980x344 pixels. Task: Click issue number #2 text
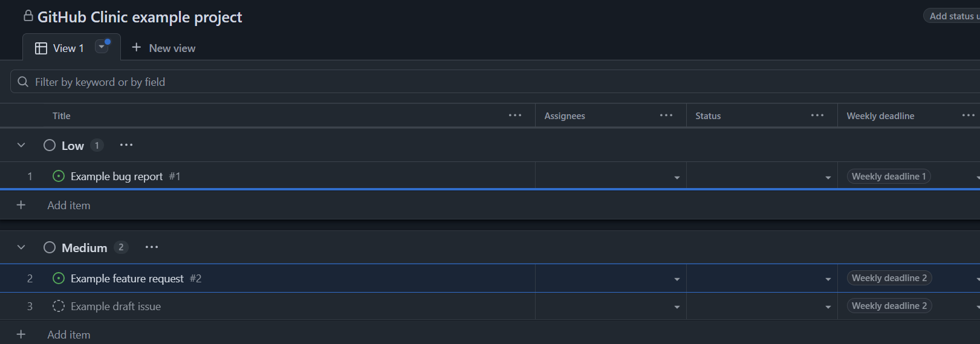tap(195, 278)
